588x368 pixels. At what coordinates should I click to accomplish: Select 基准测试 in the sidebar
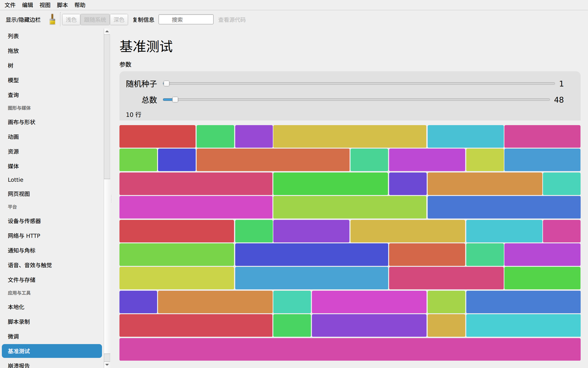(52, 351)
